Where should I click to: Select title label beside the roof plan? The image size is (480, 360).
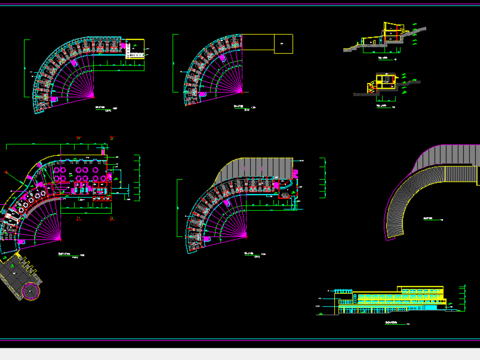point(433,219)
